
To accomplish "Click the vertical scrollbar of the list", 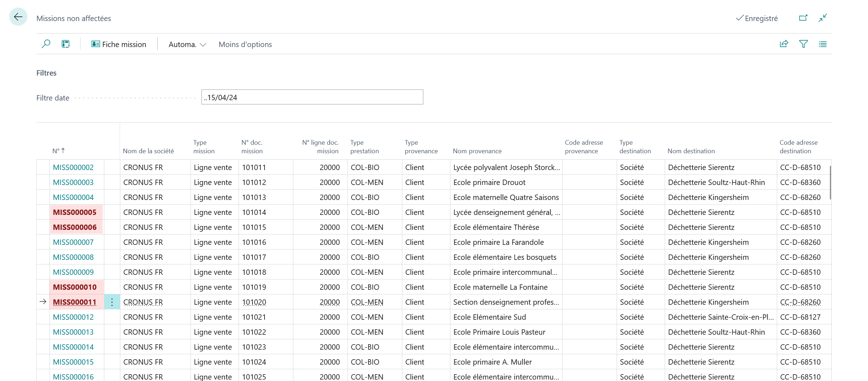I will (830, 182).
